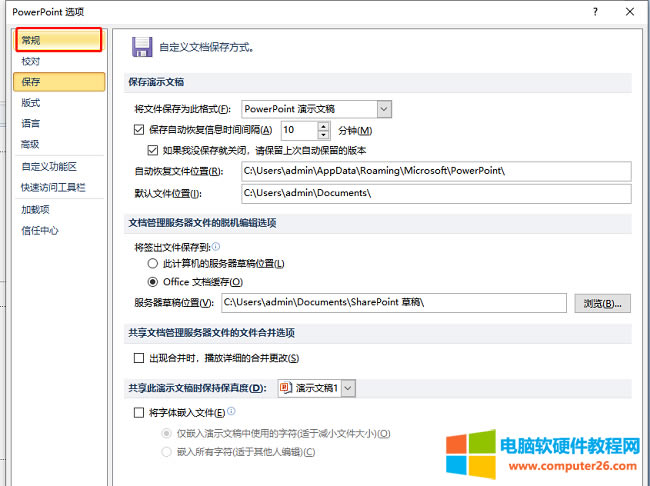Click info icon beside 将签出文件保存到
The height and width of the screenshot is (486, 650).
(x=216, y=246)
